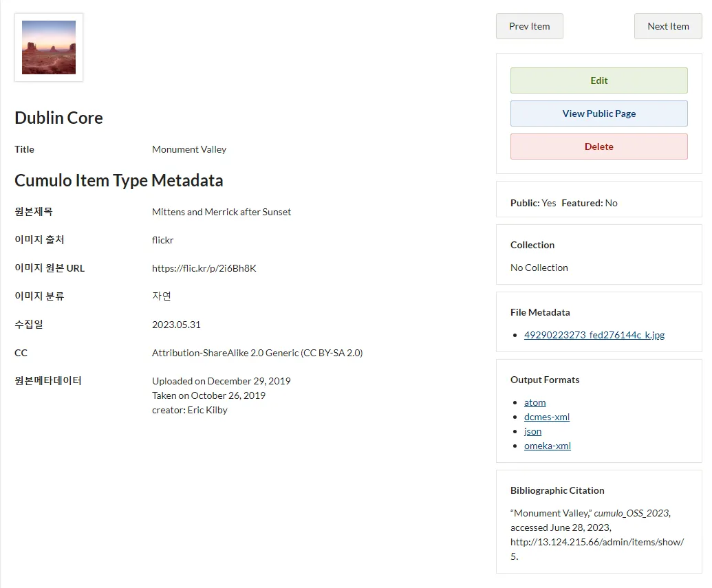
Task: Open View Public Page
Action: point(598,113)
